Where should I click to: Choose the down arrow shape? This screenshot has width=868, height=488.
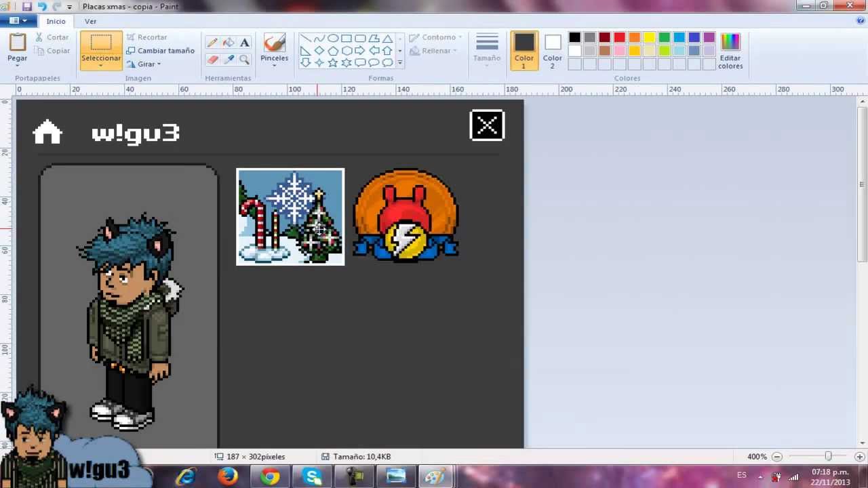point(305,63)
